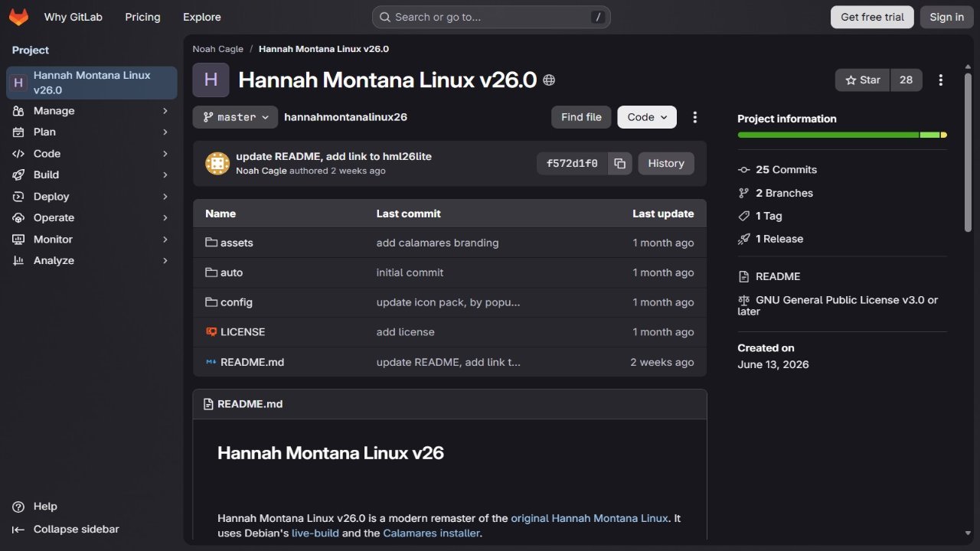Screen dimensions: 980x551
Task: Click the Noah Cagle commit avatar
Action: (217, 163)
